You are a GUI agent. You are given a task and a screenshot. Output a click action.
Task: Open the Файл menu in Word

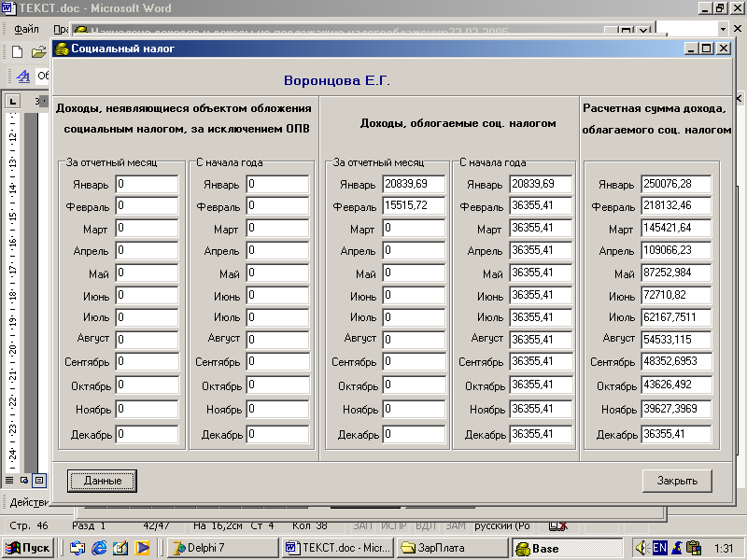coord(26,29)
